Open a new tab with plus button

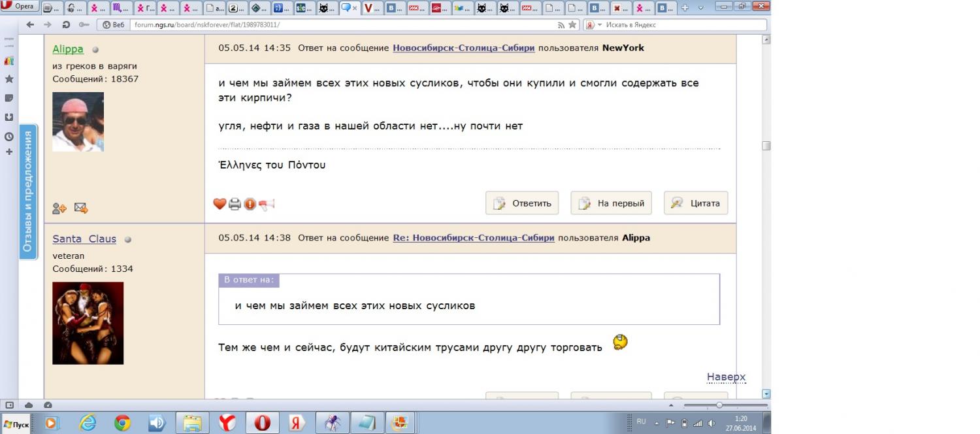pos(685,8)
